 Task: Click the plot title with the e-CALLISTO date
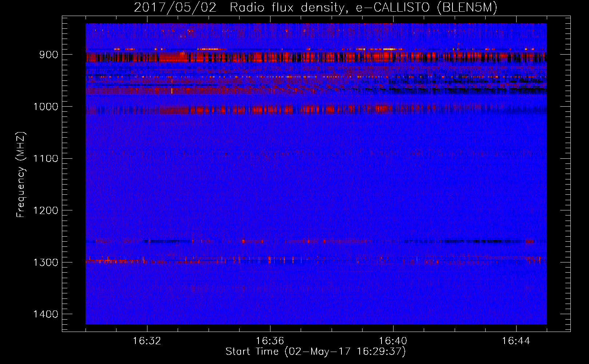pos(316,8)
